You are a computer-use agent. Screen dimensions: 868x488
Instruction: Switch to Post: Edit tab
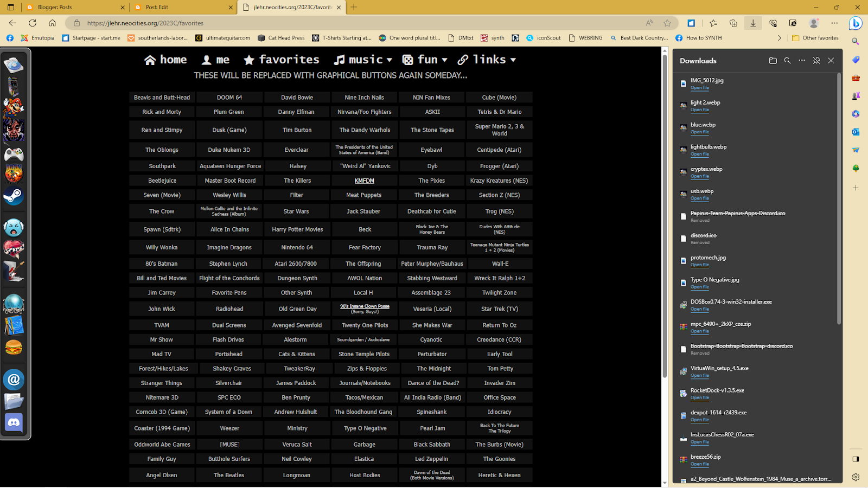click(183, 7)
